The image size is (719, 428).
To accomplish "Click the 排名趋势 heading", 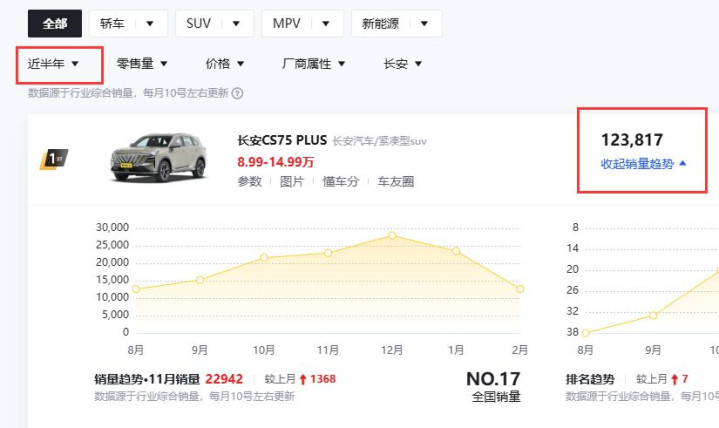I will click(x=590, y=379).
